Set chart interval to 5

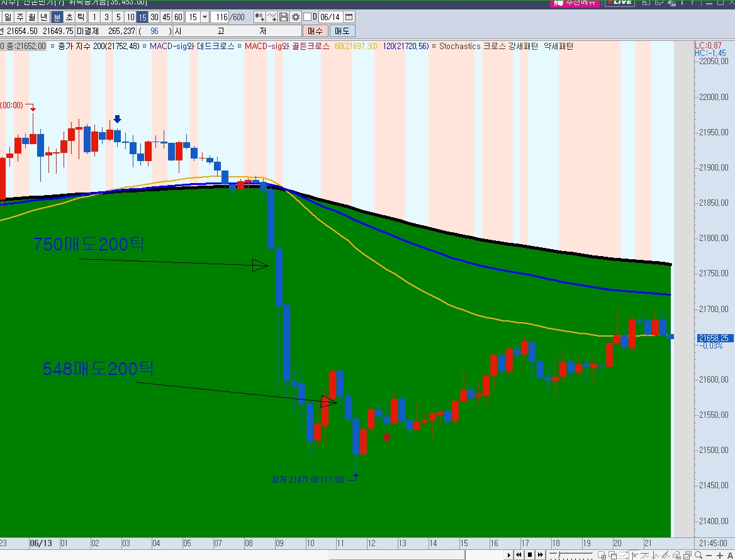click(118, 18)
